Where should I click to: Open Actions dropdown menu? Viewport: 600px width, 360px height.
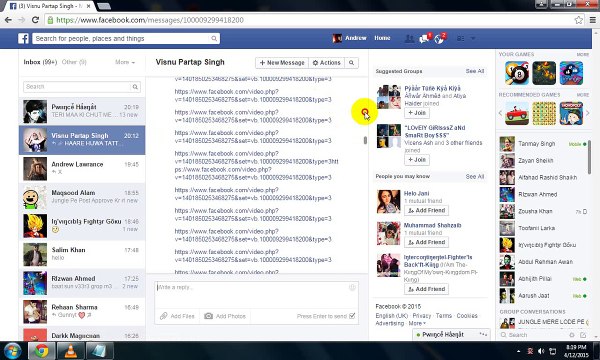pos(326,63)
